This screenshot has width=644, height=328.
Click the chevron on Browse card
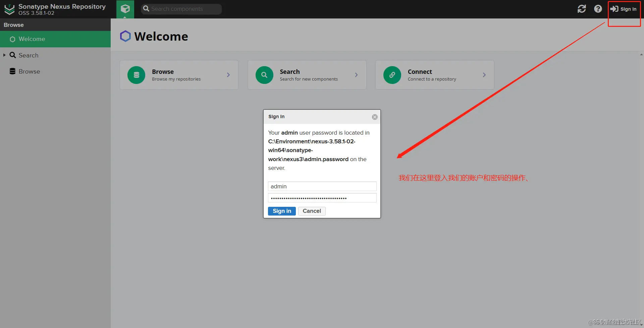tap(228, 75)
